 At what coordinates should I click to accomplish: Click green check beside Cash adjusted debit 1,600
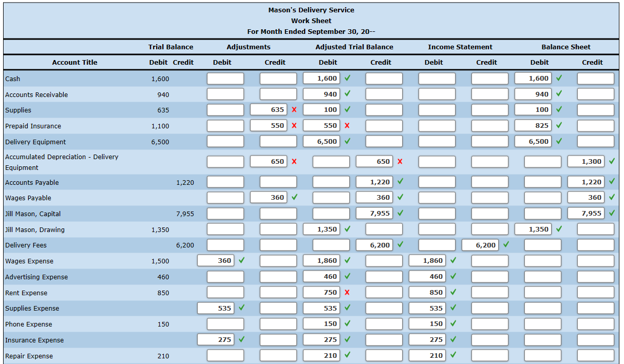click(348, 79)
